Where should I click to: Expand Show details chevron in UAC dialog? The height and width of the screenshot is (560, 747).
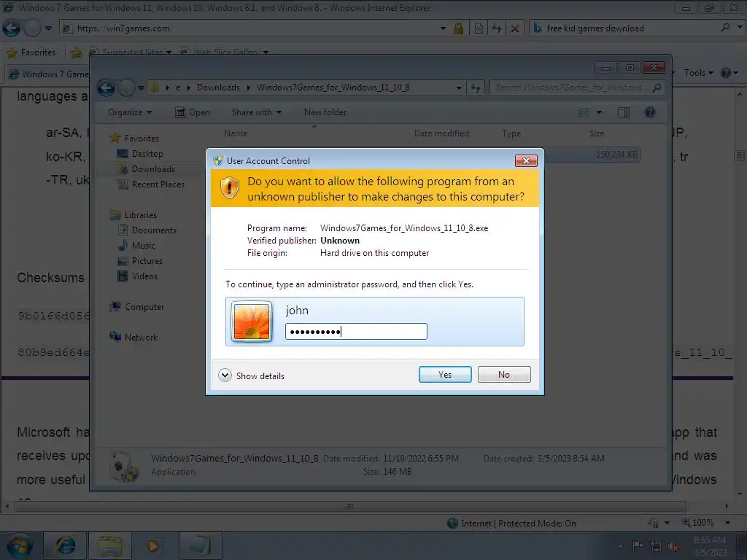click(225, 376)
